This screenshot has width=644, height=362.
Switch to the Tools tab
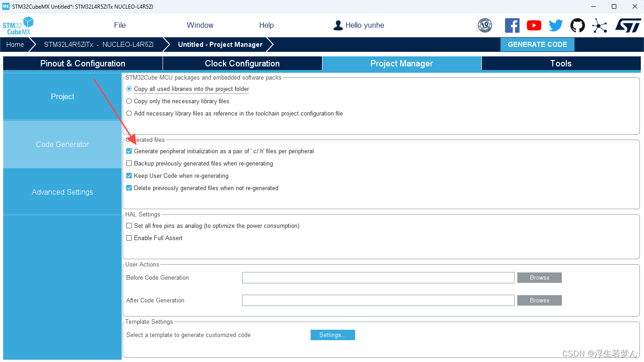(561, 64)
